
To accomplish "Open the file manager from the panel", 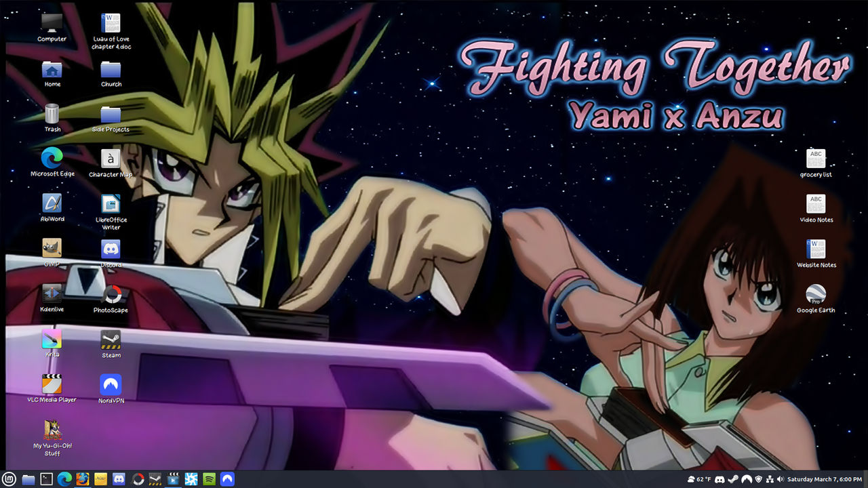I will 28,479.
